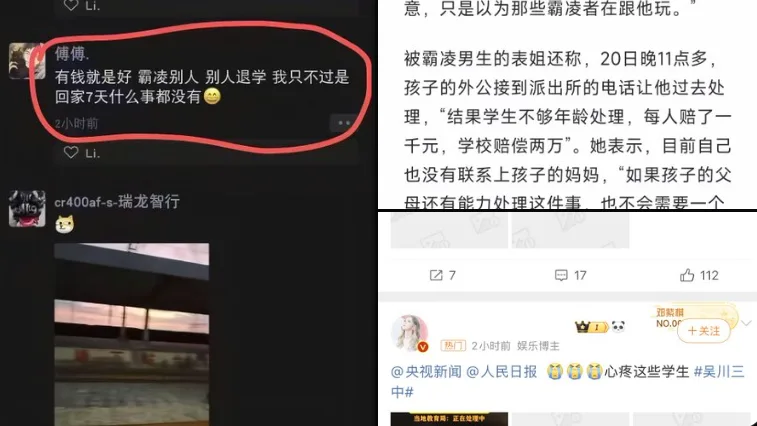
Task: Expand the chevron menu beside +关注
Action: point(746,323)
